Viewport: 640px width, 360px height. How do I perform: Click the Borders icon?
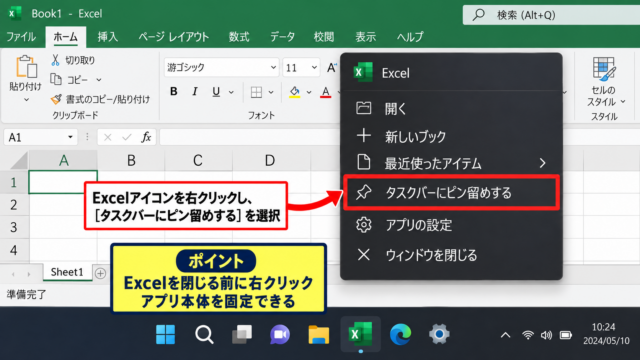[x=256, y=92]
